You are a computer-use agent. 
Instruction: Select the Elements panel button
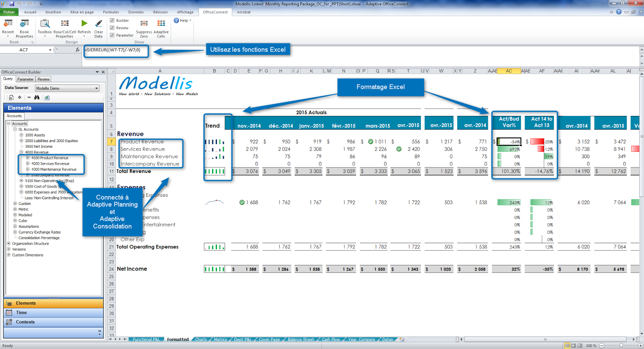pos(54,303)
